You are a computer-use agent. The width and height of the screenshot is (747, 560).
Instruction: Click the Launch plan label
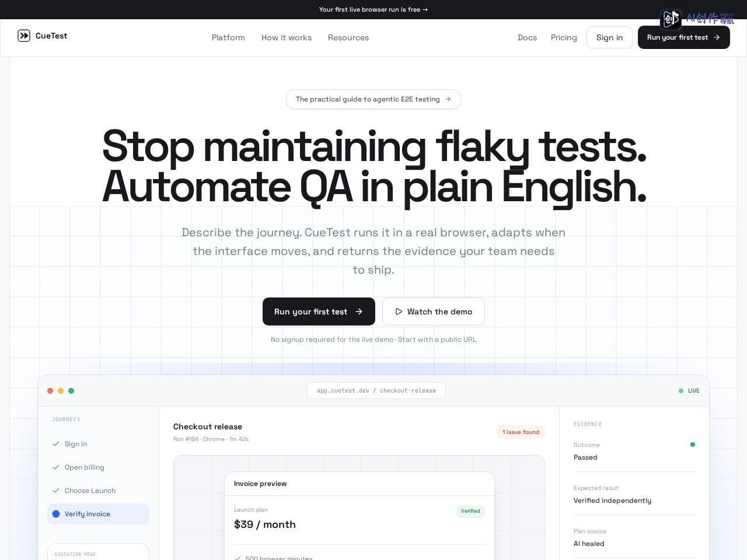(x=251, y=510)
